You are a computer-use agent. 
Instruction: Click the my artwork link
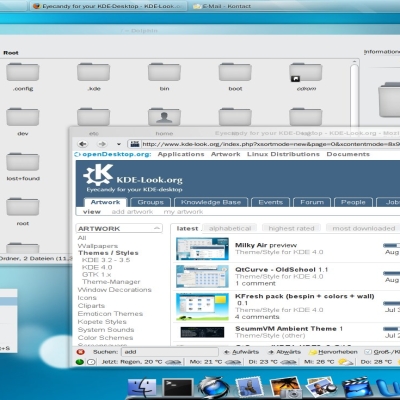pyautogui.click(x=183, y=212)
